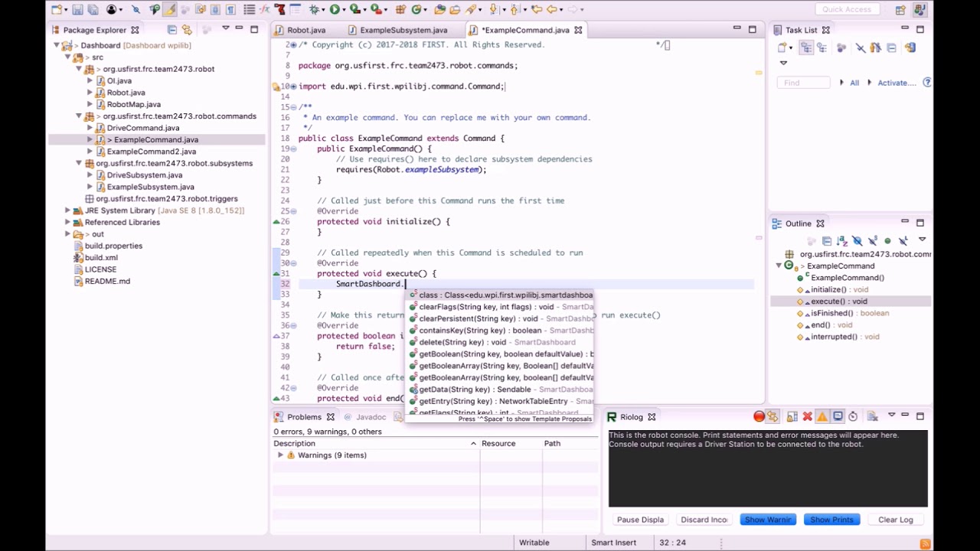Expand the out folder node
Image resolution: width=980 pixels, height=551 pixels.
point(67,234)
